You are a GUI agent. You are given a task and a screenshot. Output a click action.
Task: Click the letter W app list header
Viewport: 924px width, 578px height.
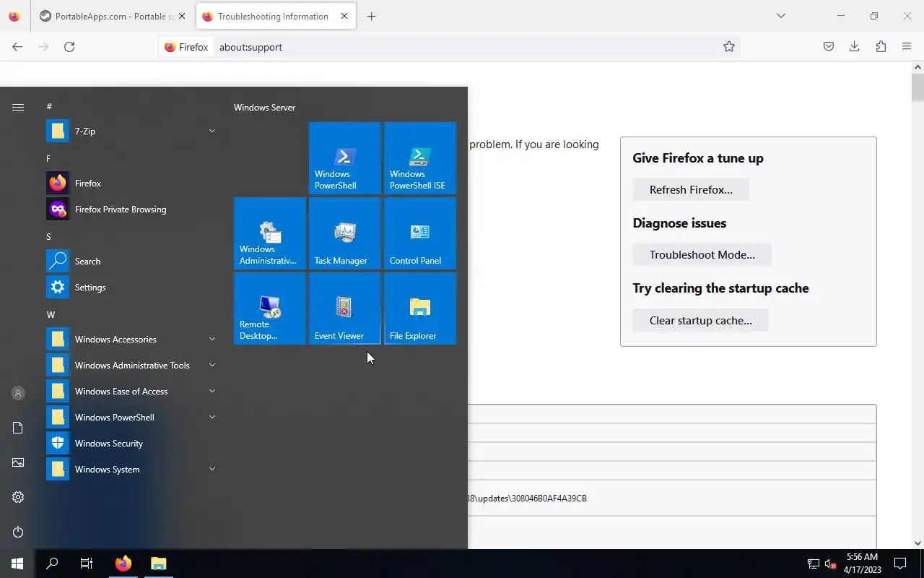tap(51, 314)
